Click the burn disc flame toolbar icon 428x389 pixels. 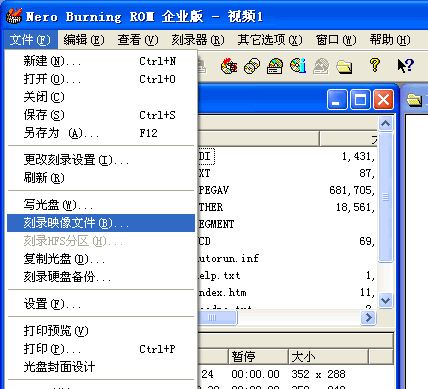[x=229, y=66]
